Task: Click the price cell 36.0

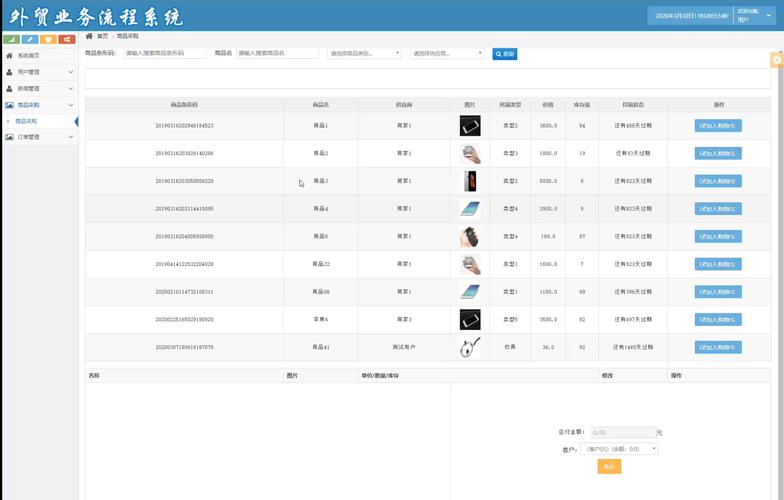Action: coord(548,347)
